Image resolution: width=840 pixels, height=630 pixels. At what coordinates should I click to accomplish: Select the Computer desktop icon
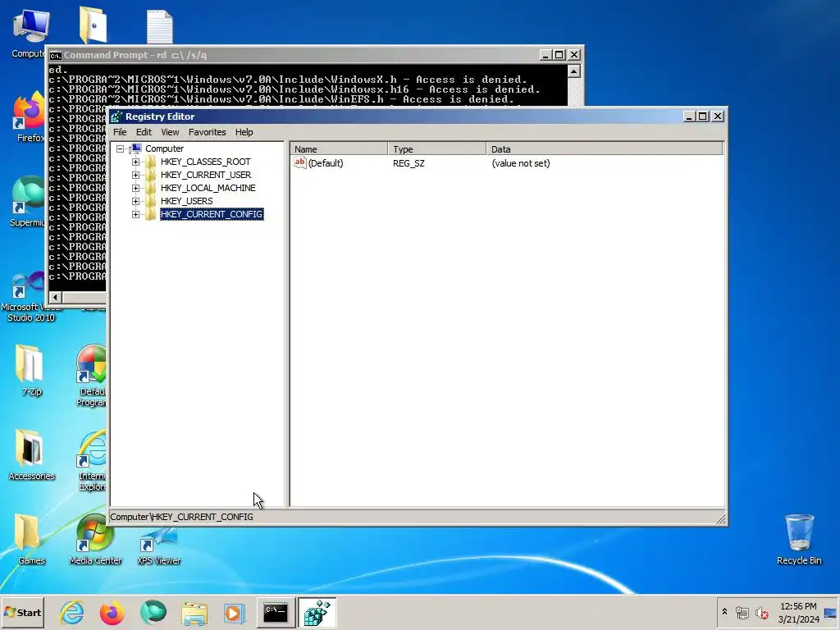[30, 33]
